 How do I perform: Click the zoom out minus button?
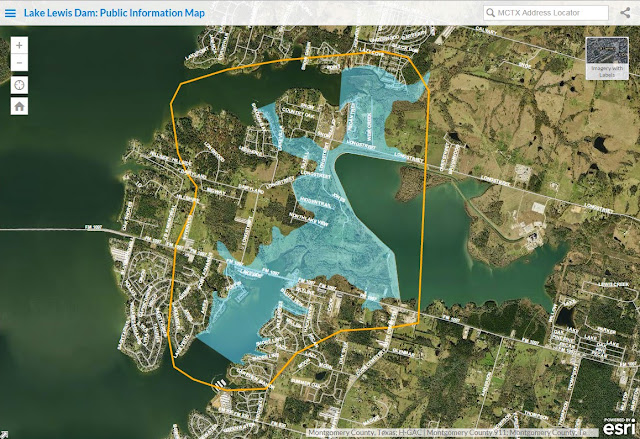(x=19, y=63)
